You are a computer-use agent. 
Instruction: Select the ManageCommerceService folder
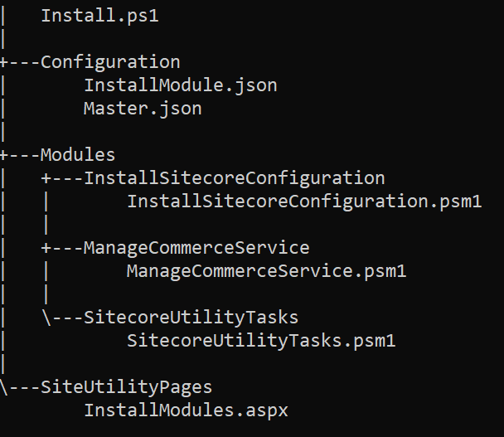196,247
